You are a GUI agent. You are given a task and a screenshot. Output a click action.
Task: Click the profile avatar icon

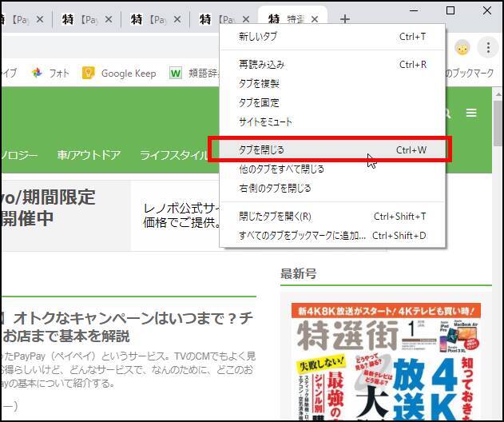pyautogui.click(x=462, y=48)
